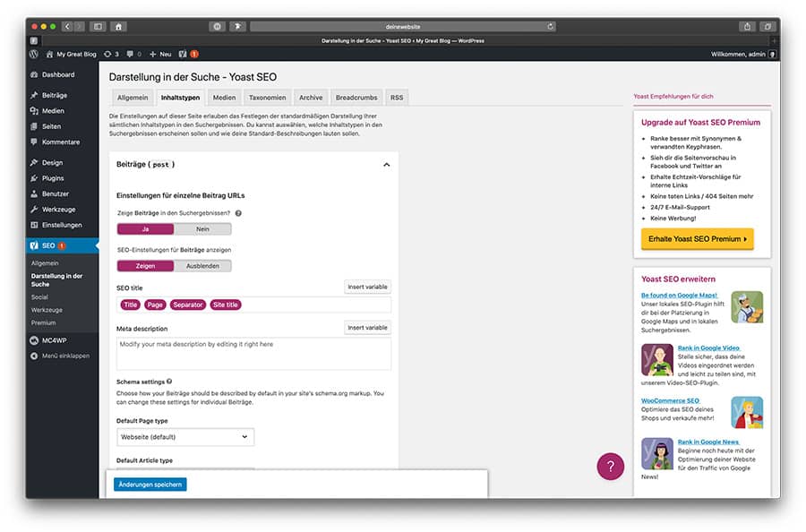Click the Yoast SEO sidebar icon
Image resolution: width=806 pixels, height=532 pixels.
(x=36, y=245)
